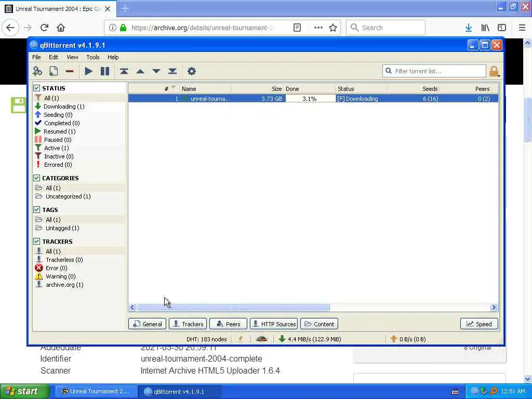Switch to the HTTP Sources tab

tap(274, 324)
